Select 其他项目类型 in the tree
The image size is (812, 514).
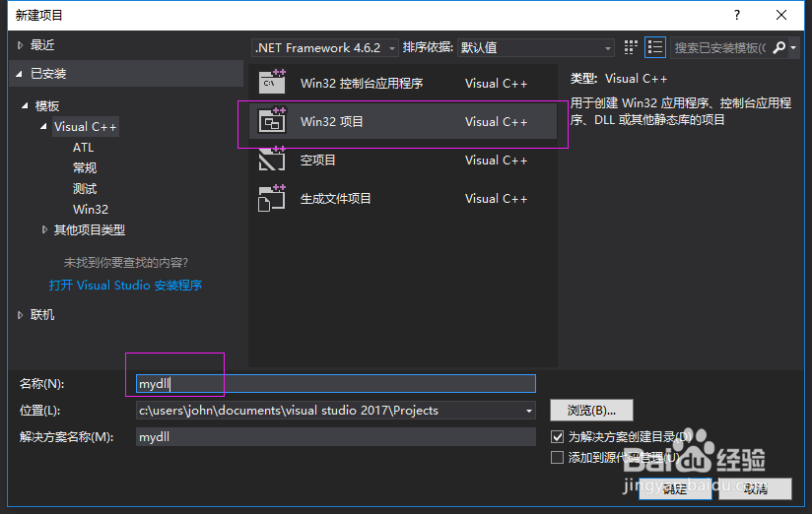[x=90, y=229]
